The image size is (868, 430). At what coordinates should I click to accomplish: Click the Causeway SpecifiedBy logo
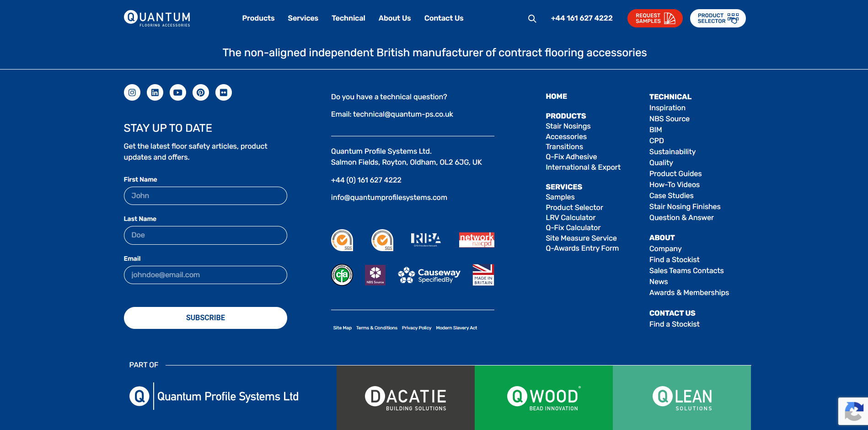429,275
